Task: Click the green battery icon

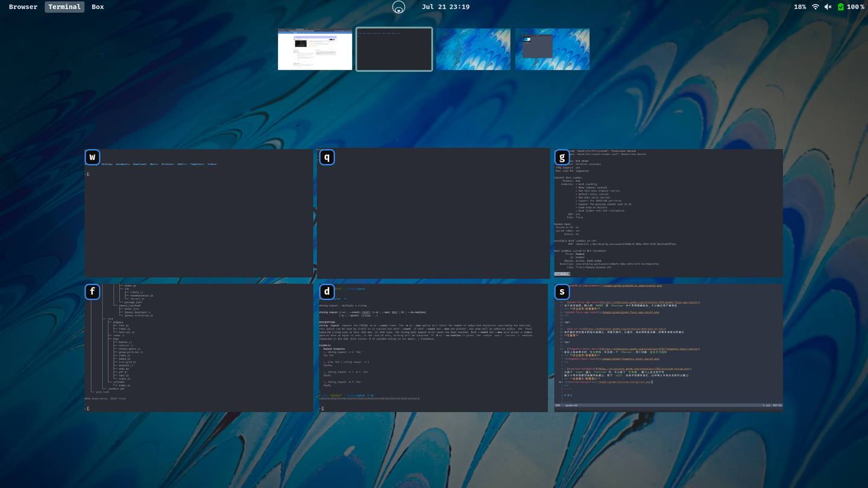Action: coord(840,7)
